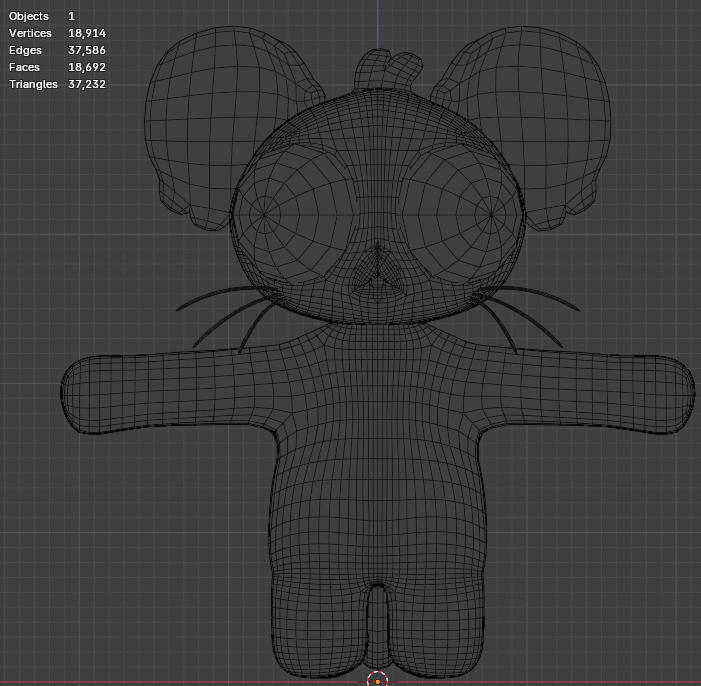Click the "Triangles" statistics label

(x=33, y=84)
